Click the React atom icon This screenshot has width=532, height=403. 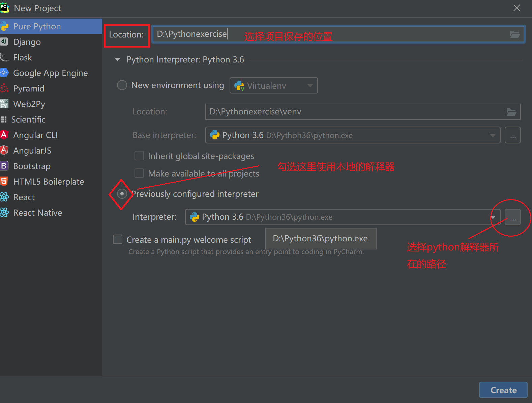pos(4,197)
